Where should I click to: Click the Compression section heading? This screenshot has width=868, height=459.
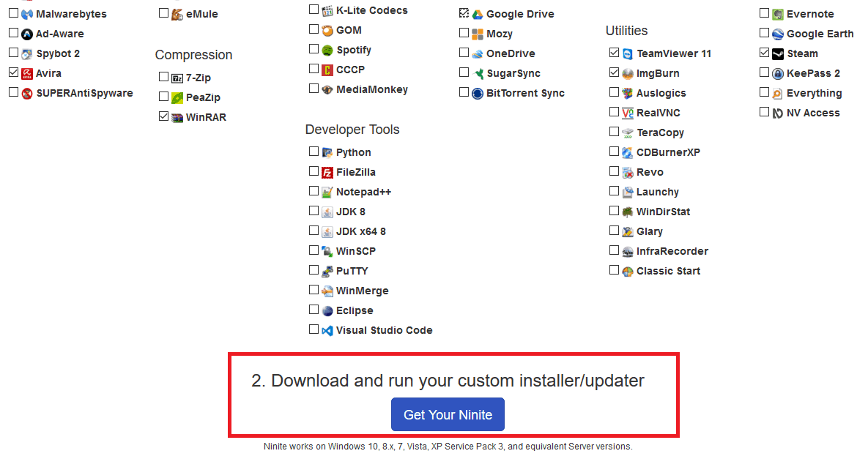[194, 56]
